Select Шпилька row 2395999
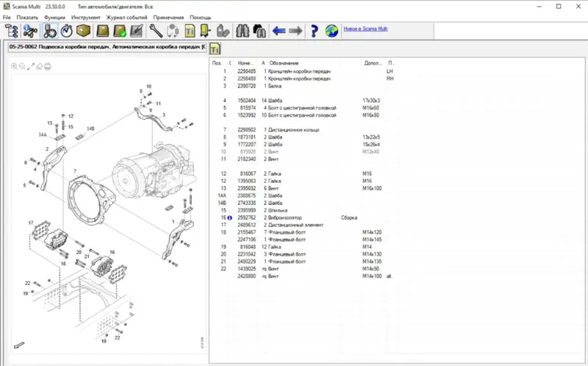The height and width of the screenshot is (366, 588). coord(302,210)
